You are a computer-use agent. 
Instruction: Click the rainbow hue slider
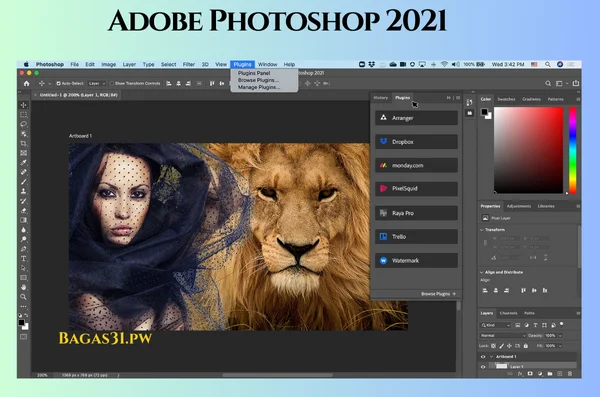[x=573, y=150]
